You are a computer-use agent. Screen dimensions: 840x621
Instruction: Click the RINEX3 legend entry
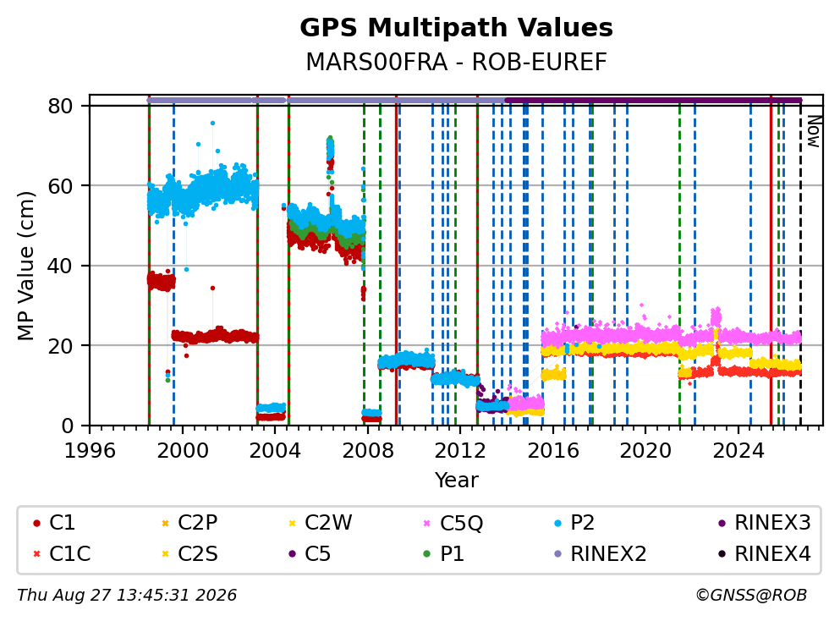pyautogui.click(x=765, y=523)
